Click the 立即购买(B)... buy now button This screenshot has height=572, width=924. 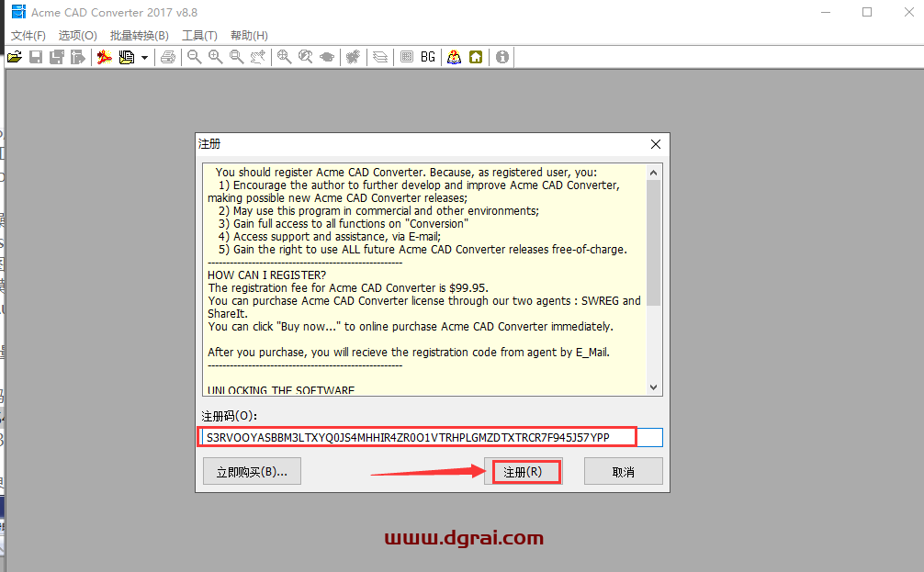click(x=252, y=472)
